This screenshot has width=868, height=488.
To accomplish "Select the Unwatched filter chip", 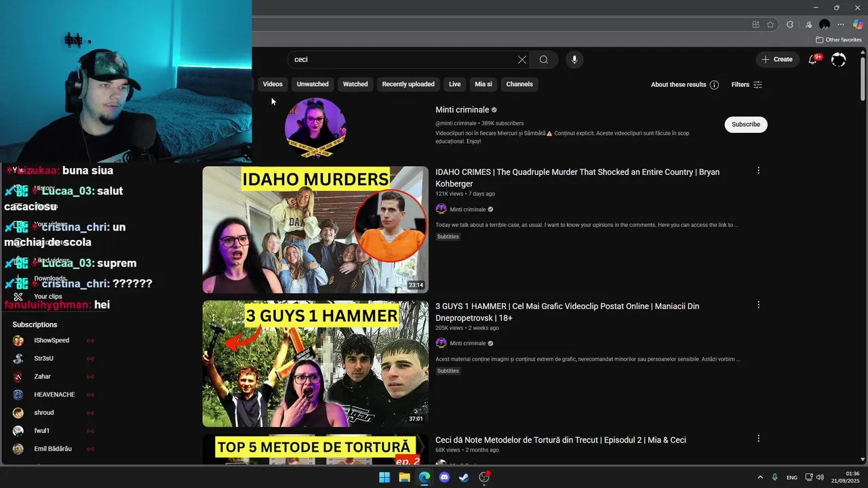I will coord(313,84).
